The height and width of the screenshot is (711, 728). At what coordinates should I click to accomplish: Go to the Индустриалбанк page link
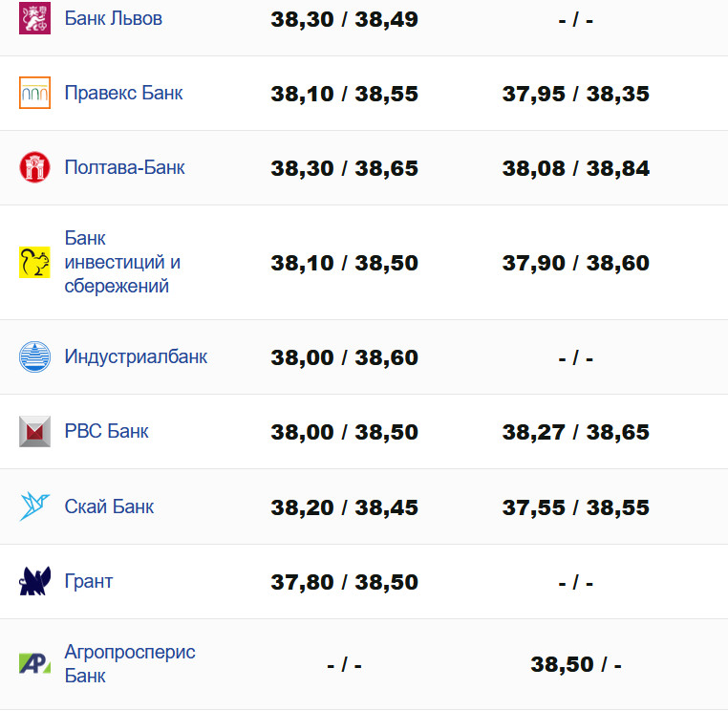pos(136,356)
